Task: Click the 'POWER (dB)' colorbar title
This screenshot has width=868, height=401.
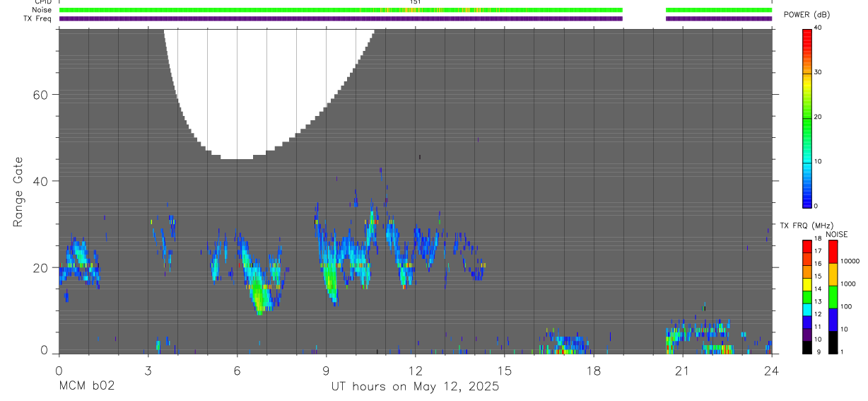Action: (807, 15)
